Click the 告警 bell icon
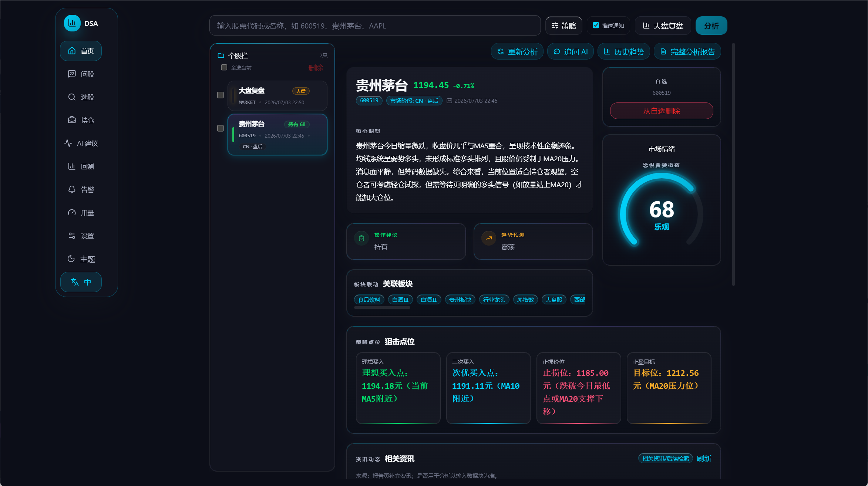This screenshot has width=868, height=486. [72, 189]
